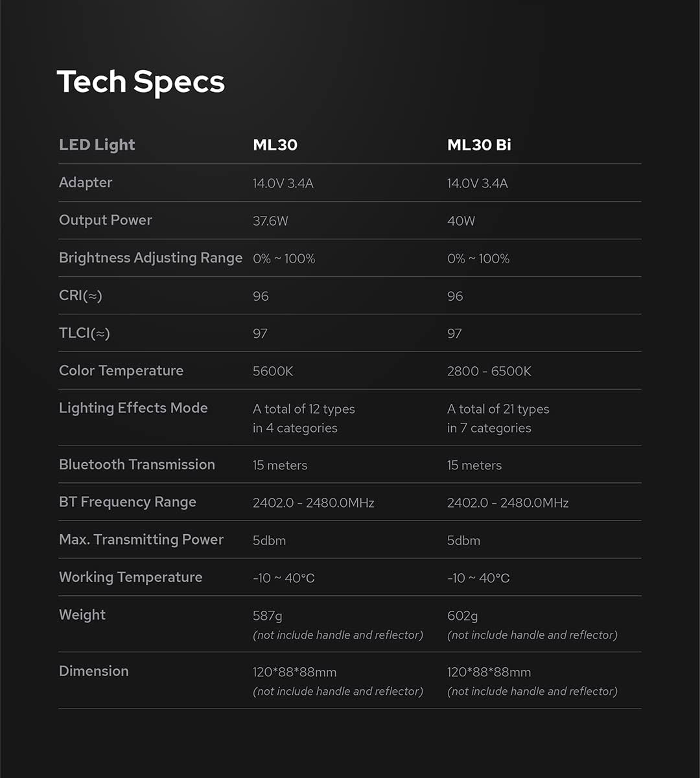
Task: Click "A total of 21 types" text
Action: [498, 409]
